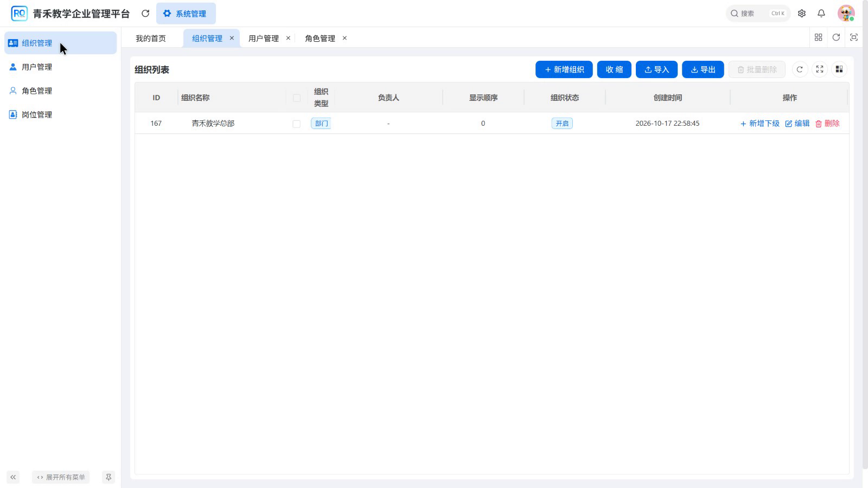Viewport: 868px width, 488px height.
Task: Click the 新增组织 button
Action: [564, 69]
